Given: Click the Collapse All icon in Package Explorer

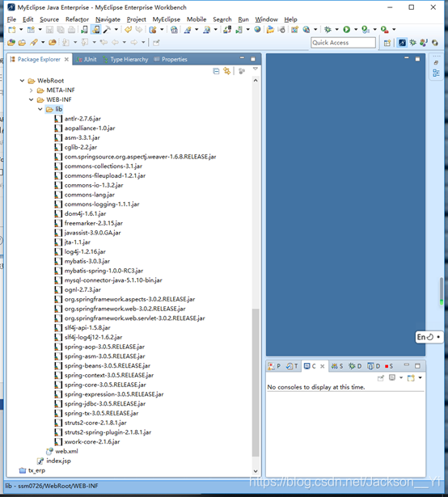Looking at the screenshot, I should coord(216,71).
